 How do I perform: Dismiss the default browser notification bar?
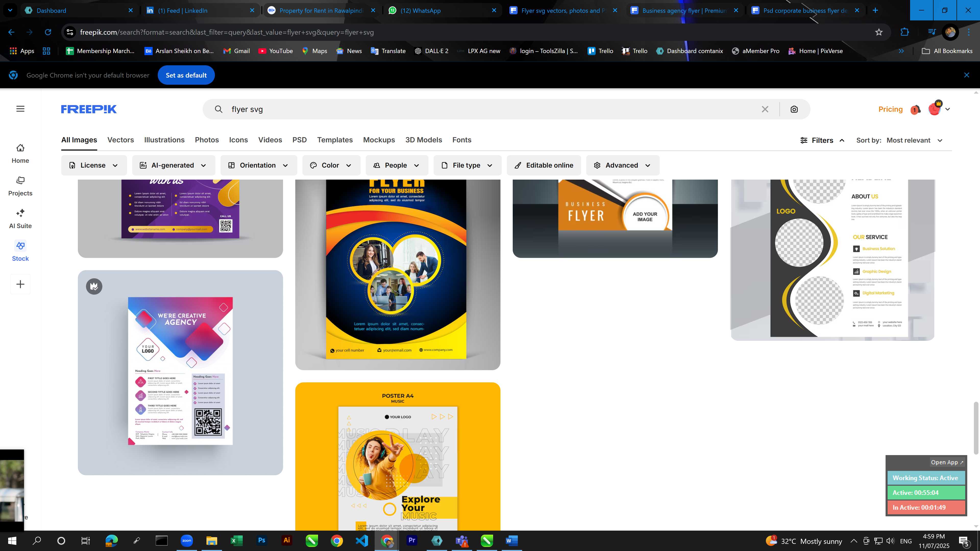coord(967,75)
